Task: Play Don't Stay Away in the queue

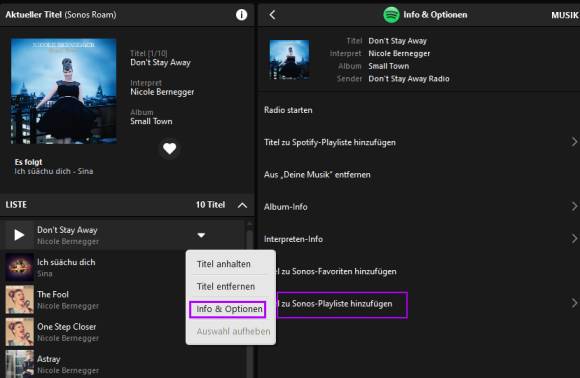Action: [x=19, y=235]
